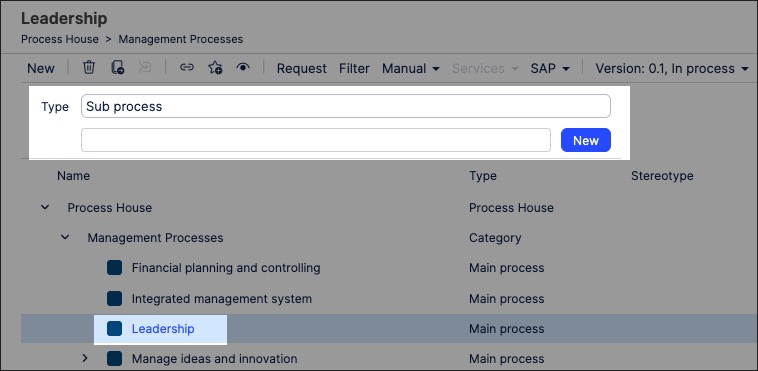Open the Version 0.1 In process dropdown
This screenshot has width=758, height=371.
click(x=672, y=68)
